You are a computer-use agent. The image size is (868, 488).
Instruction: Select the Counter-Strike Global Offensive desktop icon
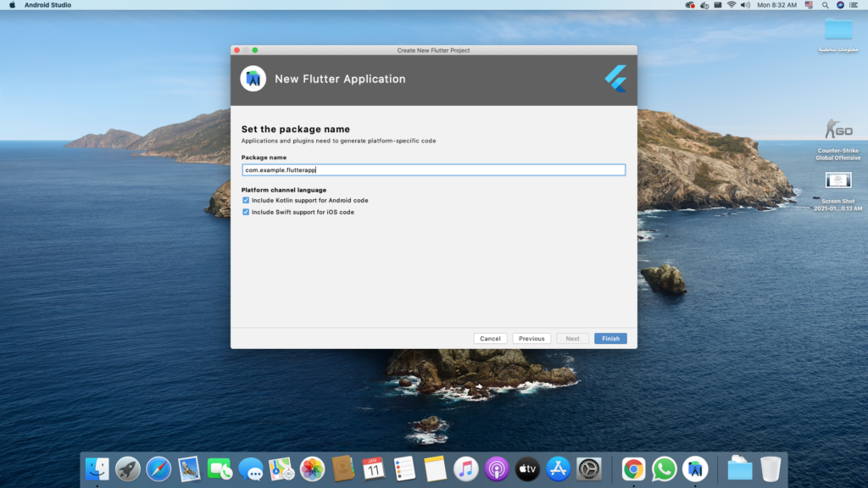(838, 140)
